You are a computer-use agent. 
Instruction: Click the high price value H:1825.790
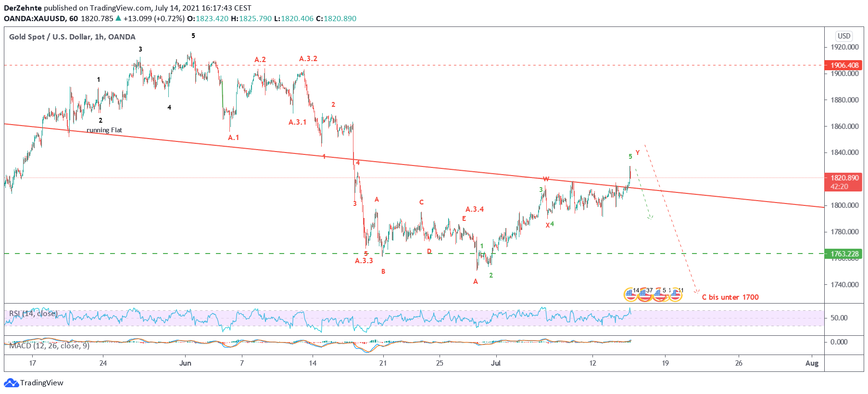pos(252,18)
